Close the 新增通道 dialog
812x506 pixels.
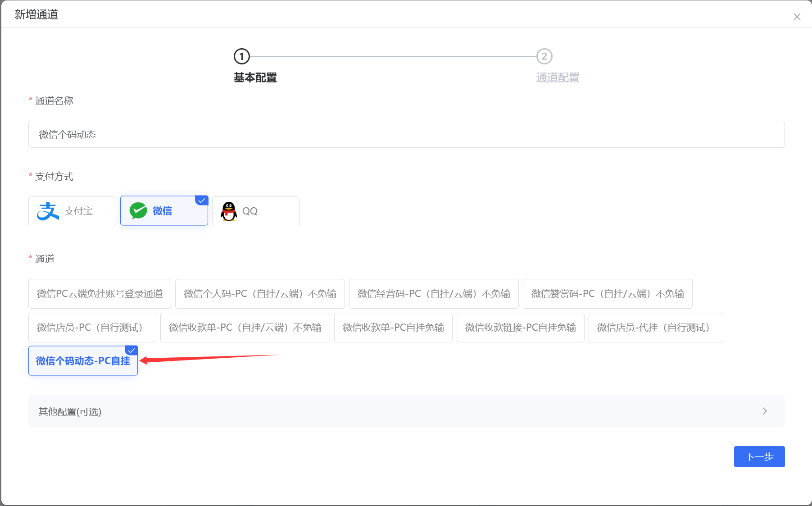tap(797, 17)
